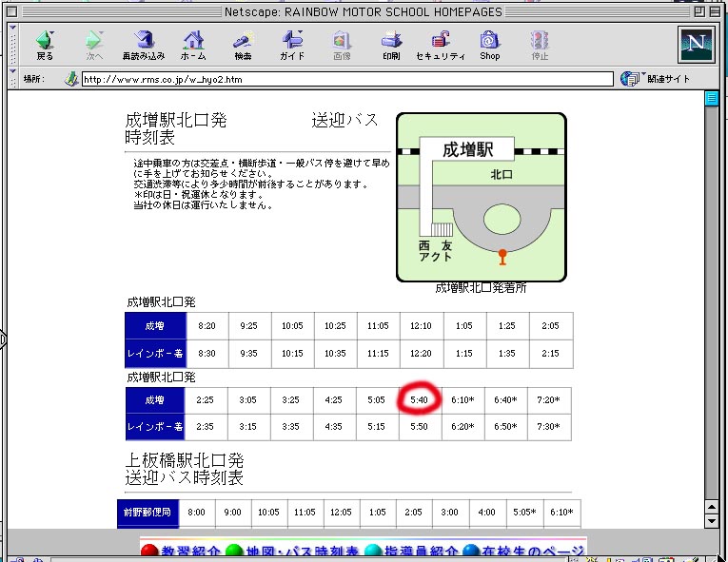
Task: Open the 指導員紹介 link
Action: (412, 552)
